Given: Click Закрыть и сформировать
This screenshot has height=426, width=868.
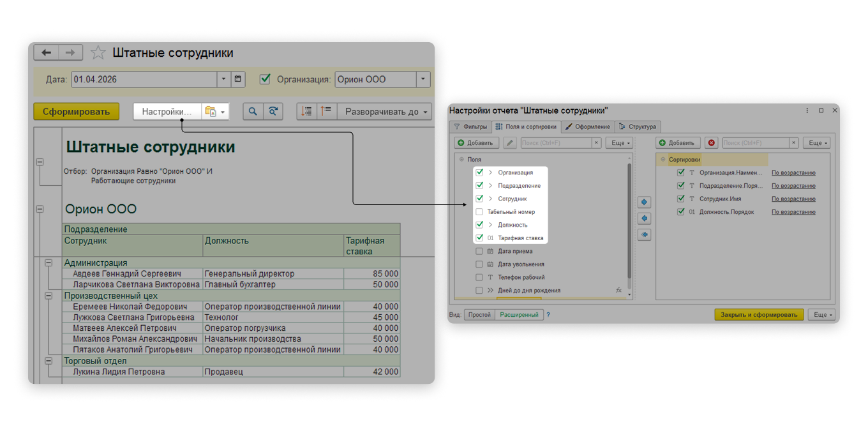Looking at the screenshot, I should [x=759, y=315].
